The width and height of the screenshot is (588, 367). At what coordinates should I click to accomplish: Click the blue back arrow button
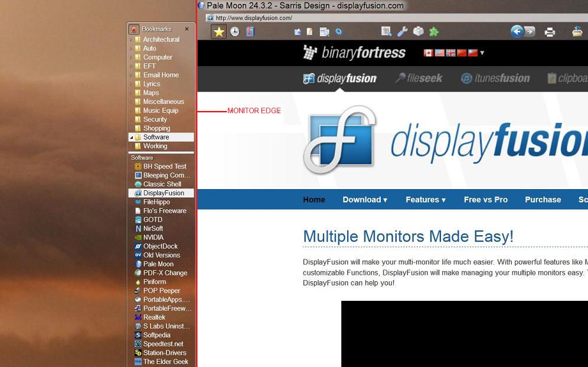click(x=517, y=31)
